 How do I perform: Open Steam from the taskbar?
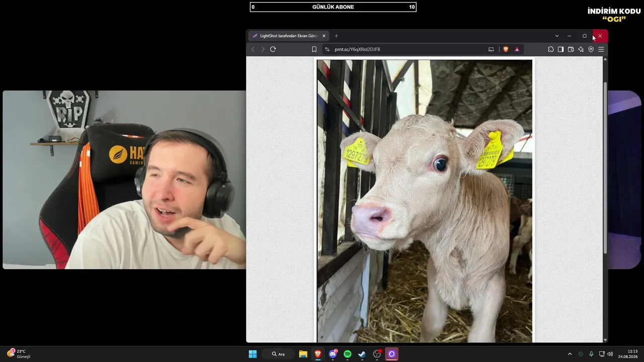362,354
